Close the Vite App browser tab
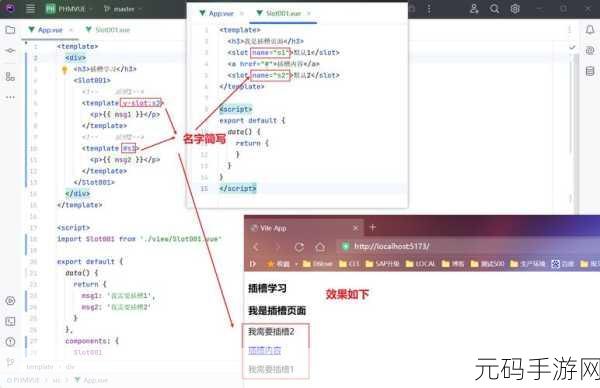Viewport: 600px width, 388px height. (355, 228)
